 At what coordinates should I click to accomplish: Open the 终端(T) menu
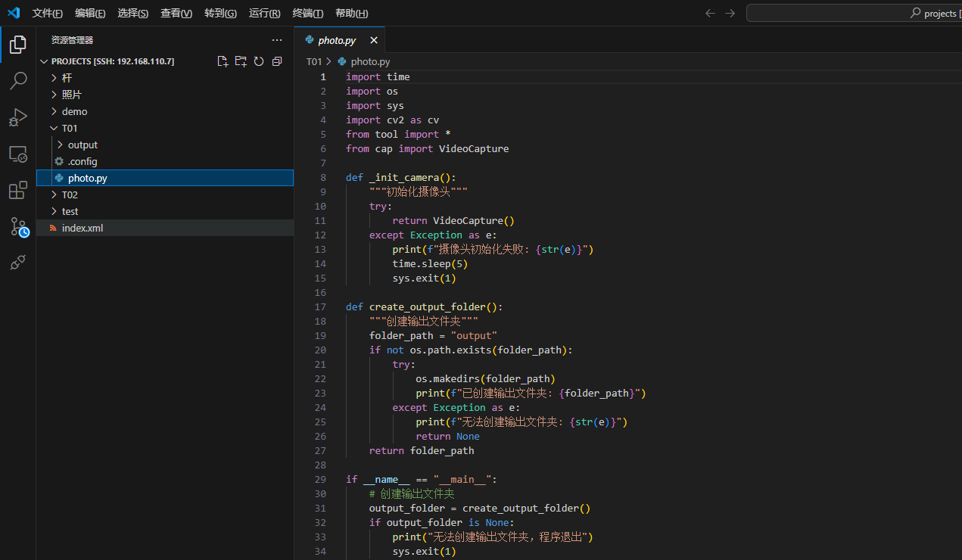[307, 14]
